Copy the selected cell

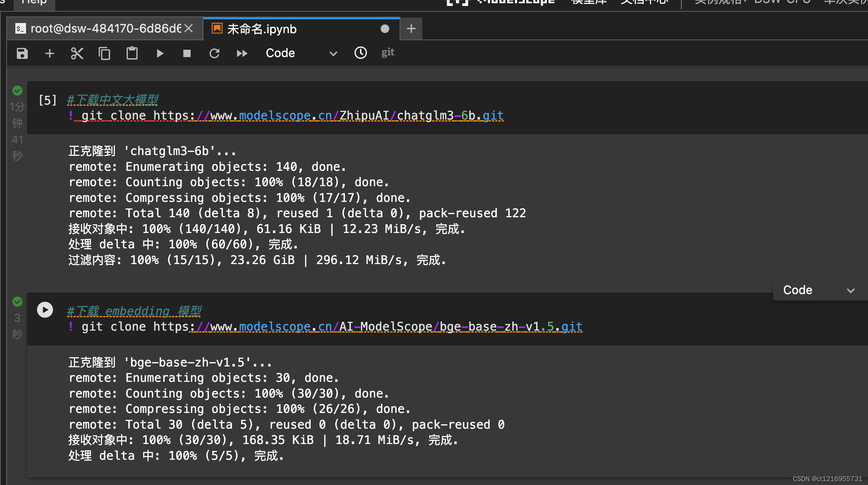point(105,53)
